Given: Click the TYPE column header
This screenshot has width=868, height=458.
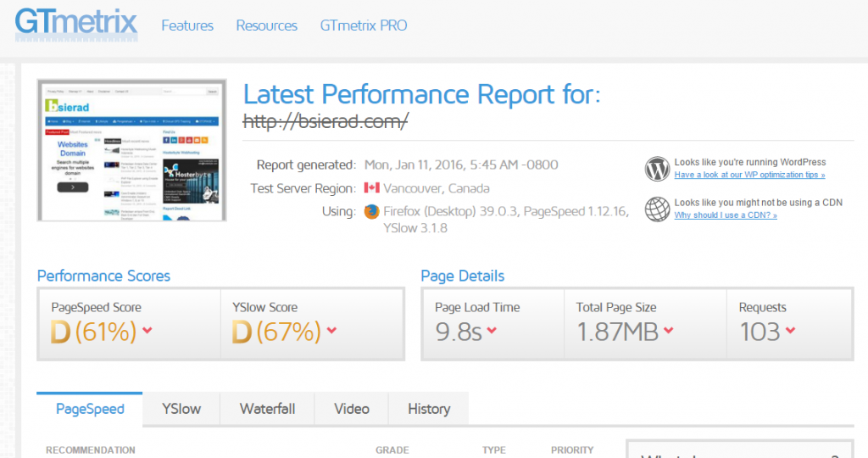Looking at the screenshot, I should click(x=494, y=450).
